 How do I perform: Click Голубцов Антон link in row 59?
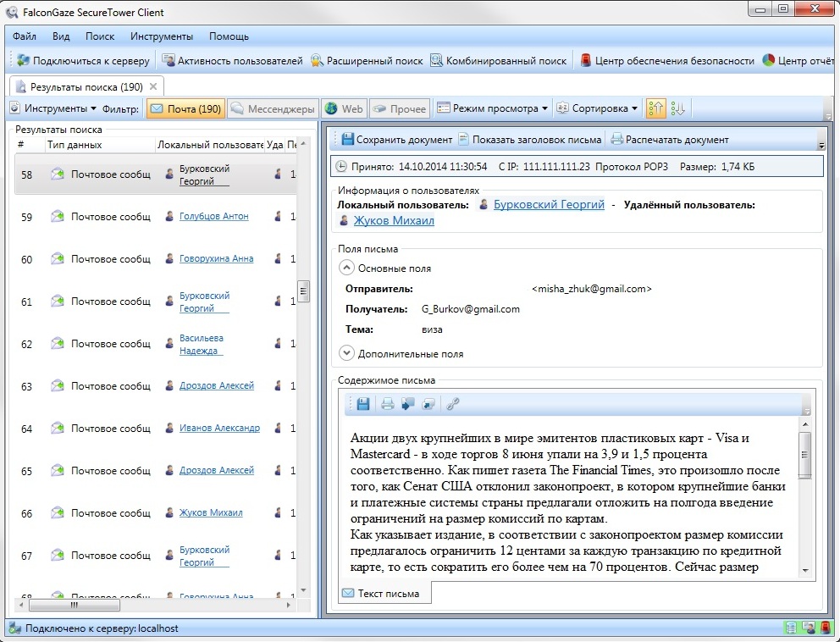click(213, 216)
